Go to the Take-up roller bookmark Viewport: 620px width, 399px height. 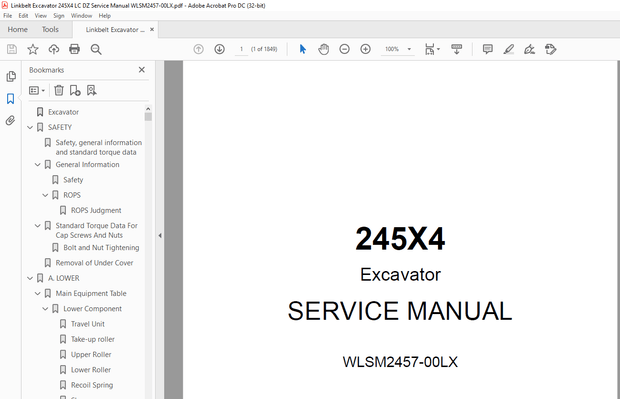coord(93,339)
